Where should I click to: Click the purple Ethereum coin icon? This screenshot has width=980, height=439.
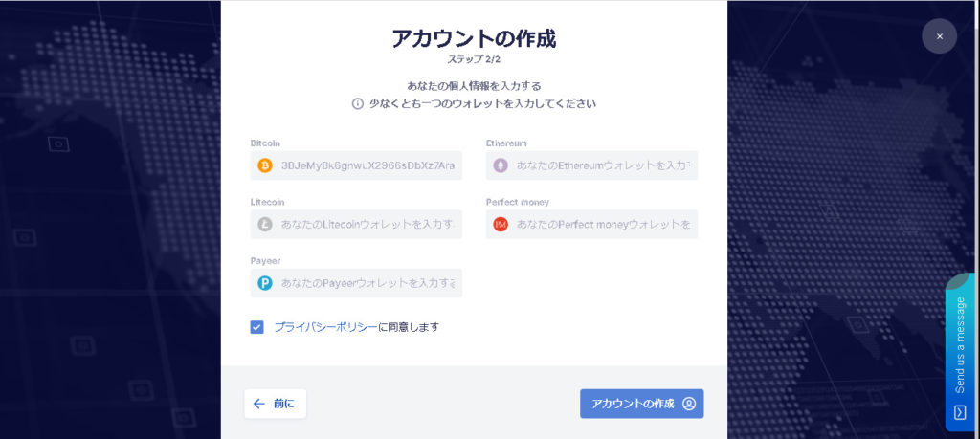click(x=501, y=165)
